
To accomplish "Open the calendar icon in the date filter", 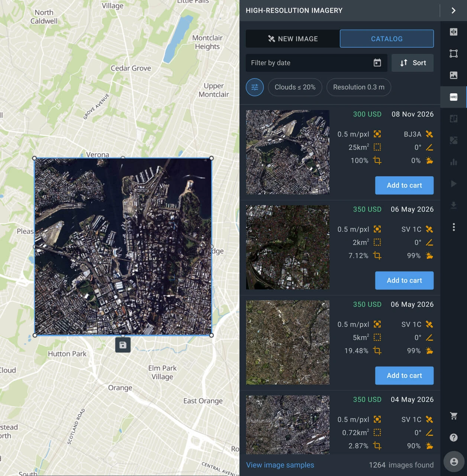I will click(x=378, y=63).
